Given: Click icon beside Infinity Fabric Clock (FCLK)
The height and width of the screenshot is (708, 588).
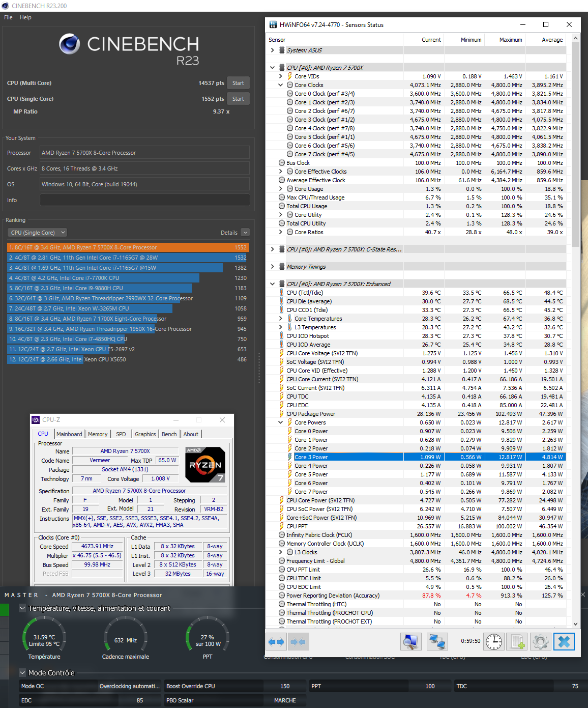Looking at the screenshot, I should 282,535.
